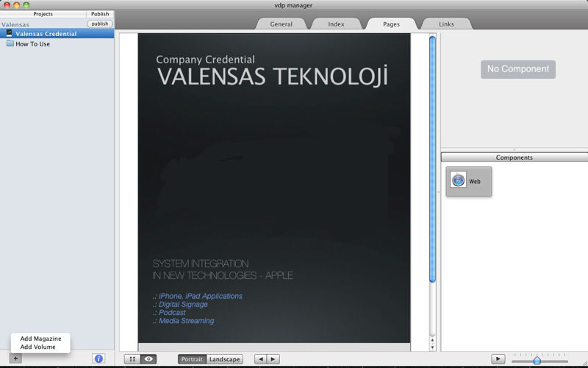Click iPhone, iPad Applications link text
Image resolution: width=588 pixels, height=368 pixels.
tap(200, 296)
